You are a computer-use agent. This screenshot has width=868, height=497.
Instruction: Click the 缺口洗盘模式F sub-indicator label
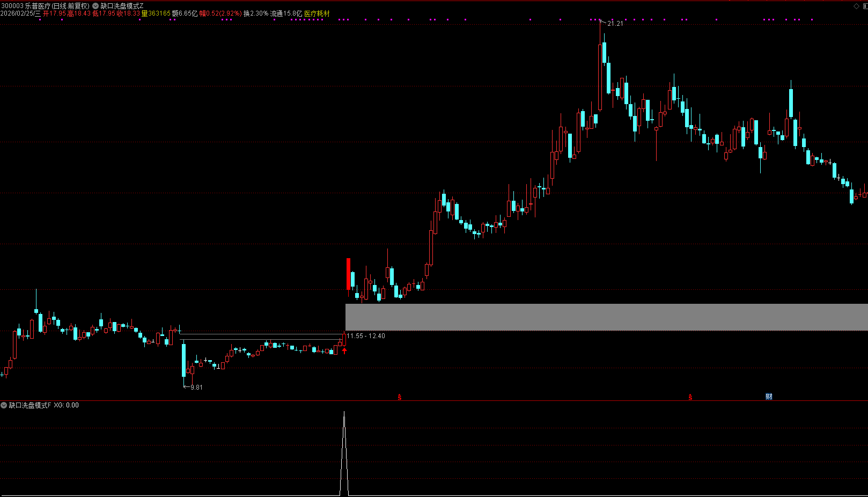(30, 405)
